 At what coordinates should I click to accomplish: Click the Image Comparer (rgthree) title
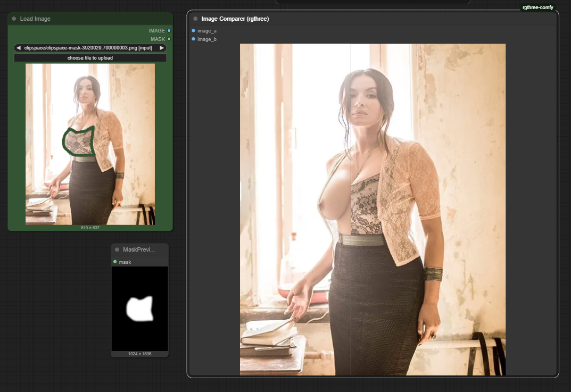(x=235, y=19)
